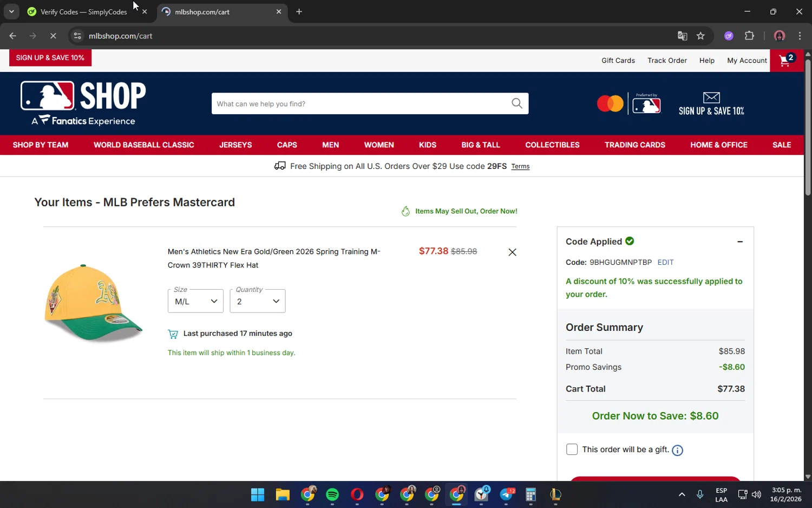Click the browser stop loading button
Screen dimensions: 812x508
click(x=53, y=36)
